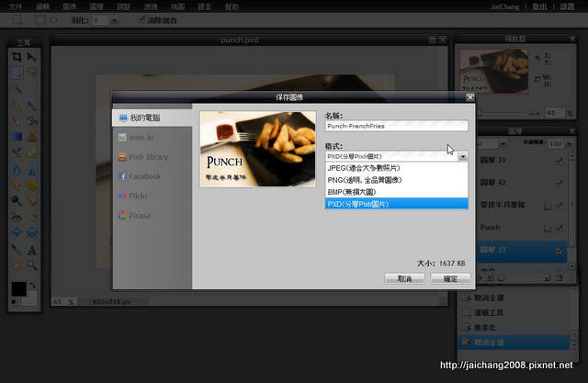The width and height of the screenshot is (588, 383).
Task: Open the 編輯 edit menu
Action: tap(43, 6)
